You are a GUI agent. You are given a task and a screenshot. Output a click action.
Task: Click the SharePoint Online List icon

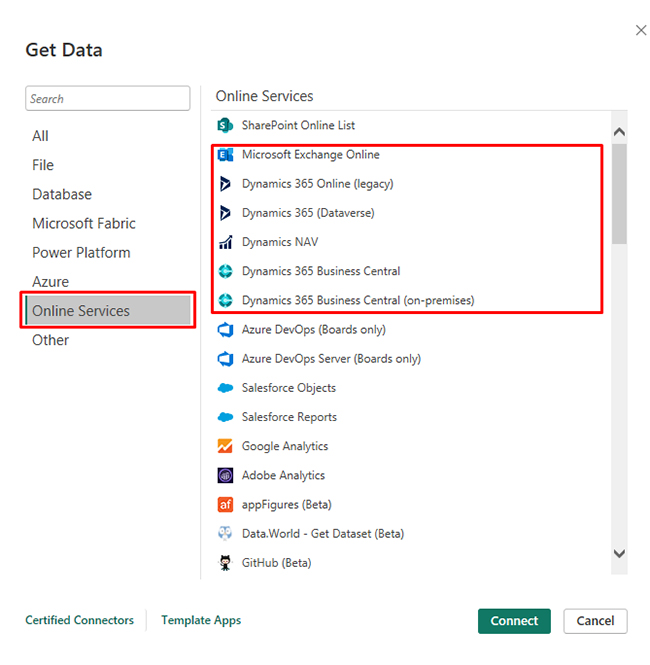click(x=225, y=126)
